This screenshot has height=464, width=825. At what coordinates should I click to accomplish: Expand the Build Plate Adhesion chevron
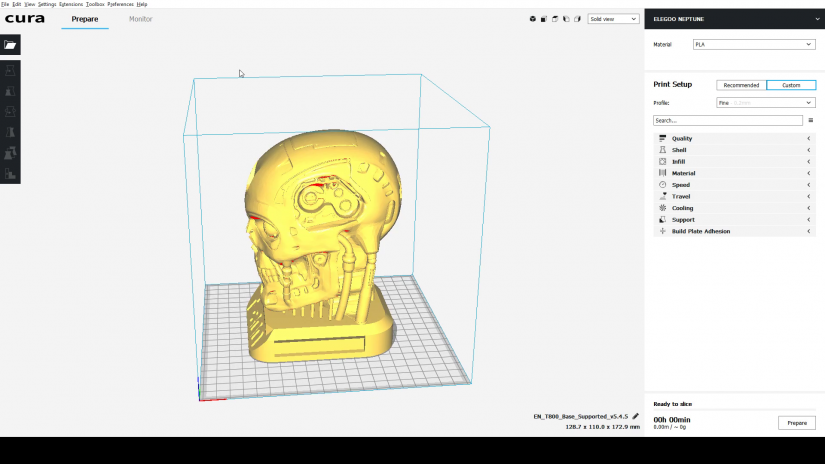(x=809, y=231)
